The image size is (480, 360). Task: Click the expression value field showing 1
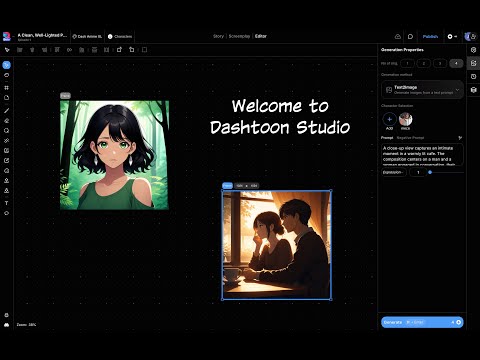[x=418, y=172]
